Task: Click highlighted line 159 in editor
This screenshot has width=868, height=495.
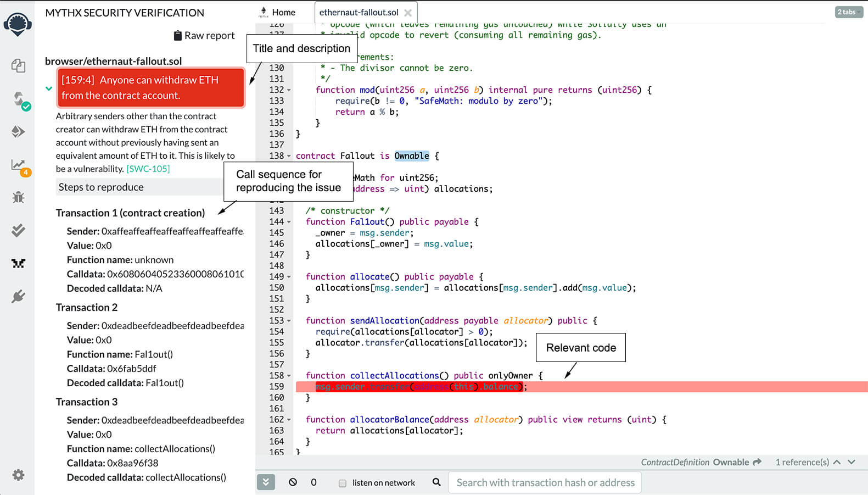Action: (581, 387)
